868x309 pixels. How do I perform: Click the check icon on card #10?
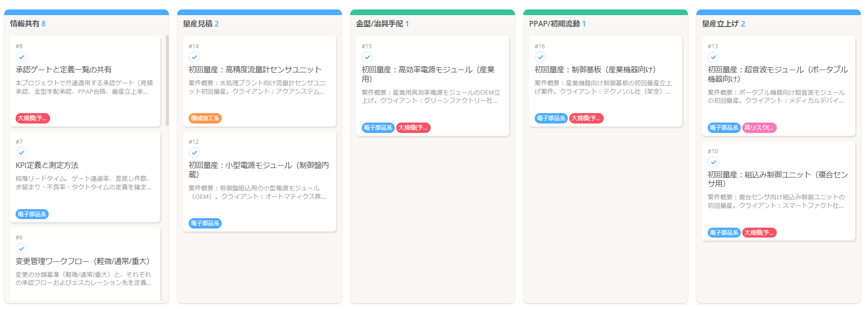point(713,162)
